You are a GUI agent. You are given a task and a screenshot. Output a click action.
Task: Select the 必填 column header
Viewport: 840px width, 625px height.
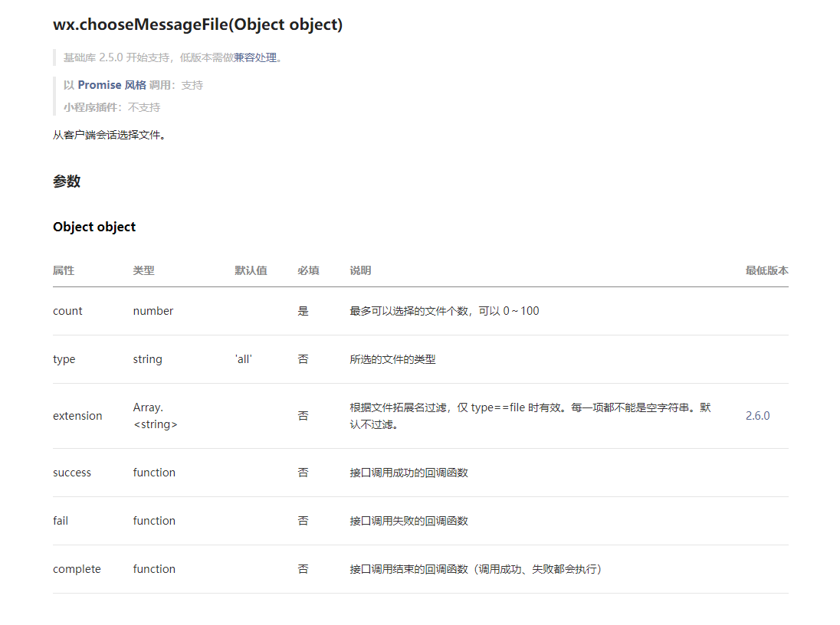point(310,270)
